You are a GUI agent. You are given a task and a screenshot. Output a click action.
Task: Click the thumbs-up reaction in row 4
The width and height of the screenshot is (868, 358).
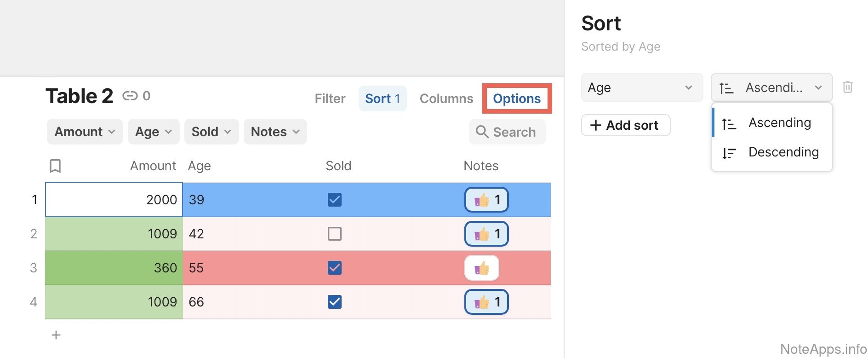coord(486,302)
